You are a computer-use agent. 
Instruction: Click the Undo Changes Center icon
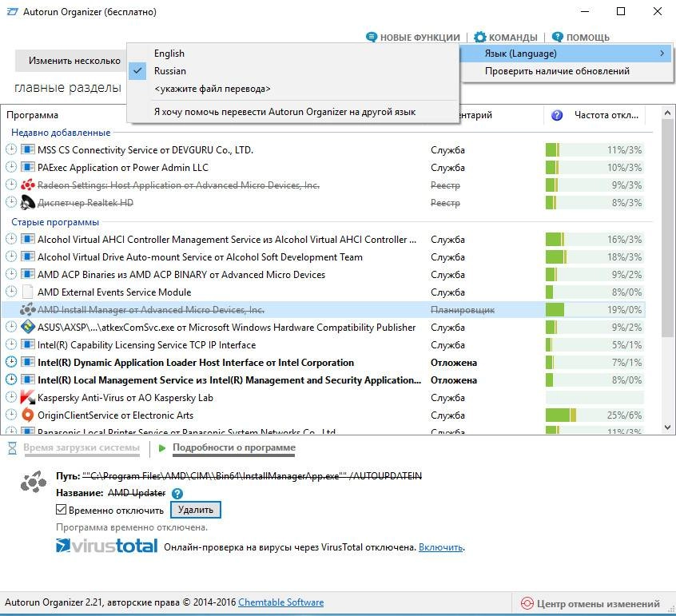point(527,603)
